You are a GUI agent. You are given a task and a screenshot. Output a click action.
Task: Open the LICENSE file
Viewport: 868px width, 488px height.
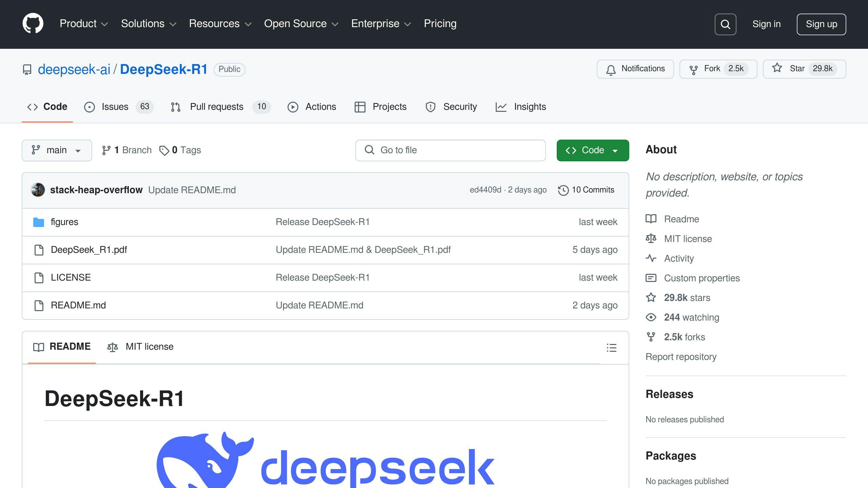(x=71, y=278)
